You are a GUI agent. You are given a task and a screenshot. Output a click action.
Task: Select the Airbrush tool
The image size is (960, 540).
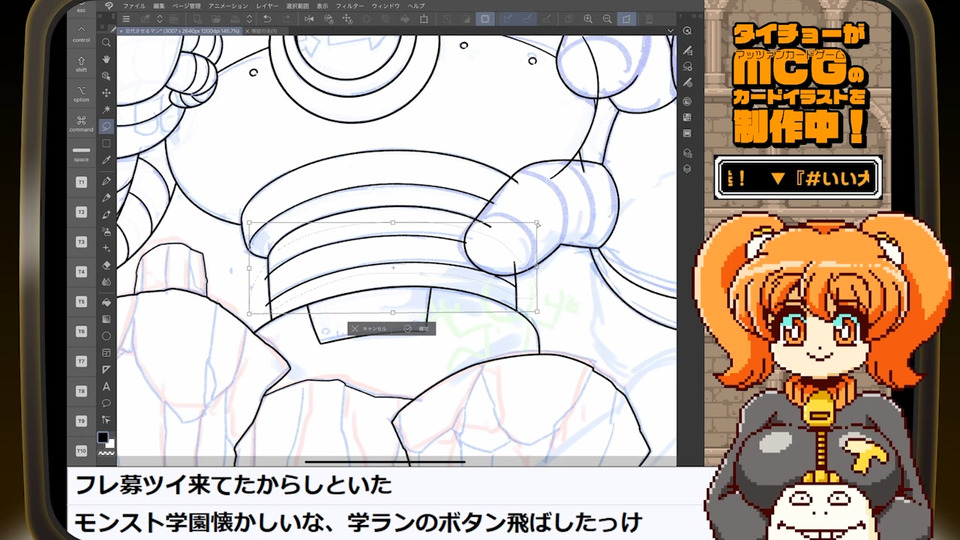(x=107, y=231)
